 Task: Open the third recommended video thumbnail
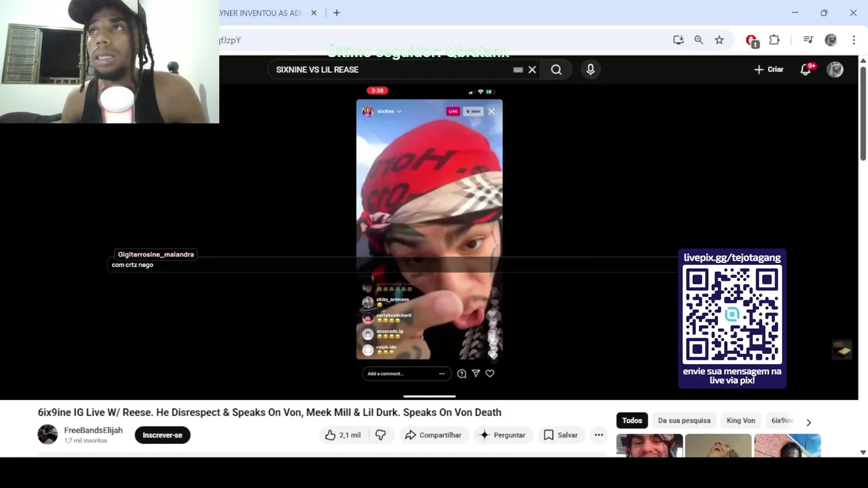(x=787, y=446)
